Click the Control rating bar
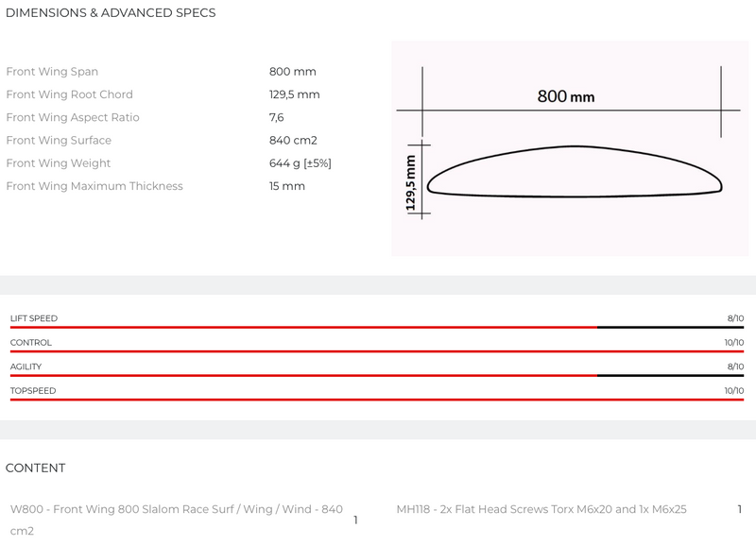This screenshot has height=545, width=756. [377, 350]
